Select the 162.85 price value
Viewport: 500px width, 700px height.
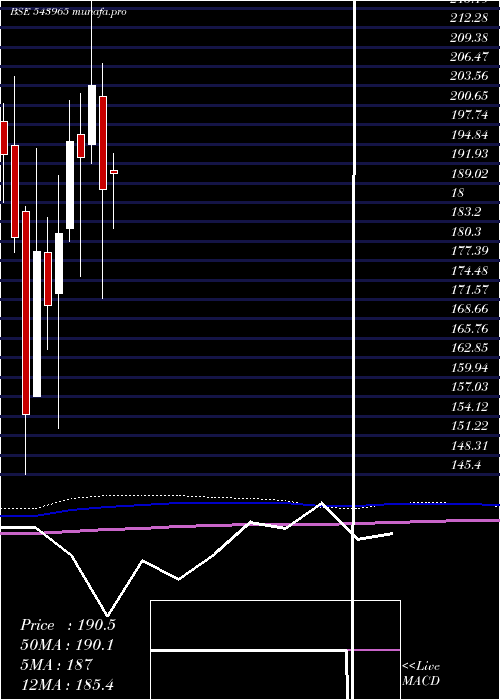pyautogui.click(x=469, y=348)
